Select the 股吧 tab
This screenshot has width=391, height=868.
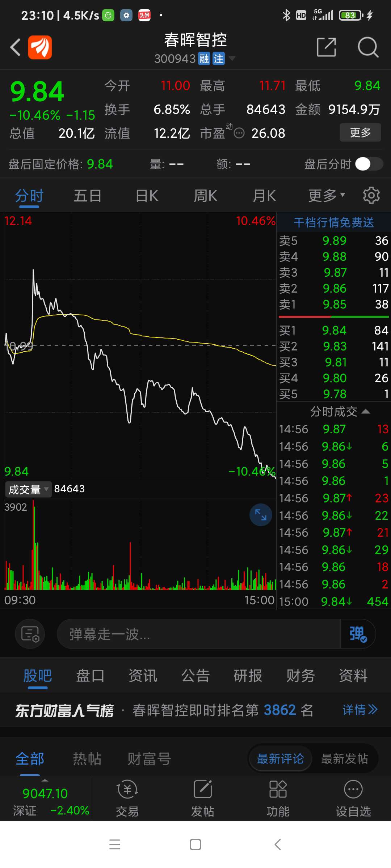click(x=38, y=676)
